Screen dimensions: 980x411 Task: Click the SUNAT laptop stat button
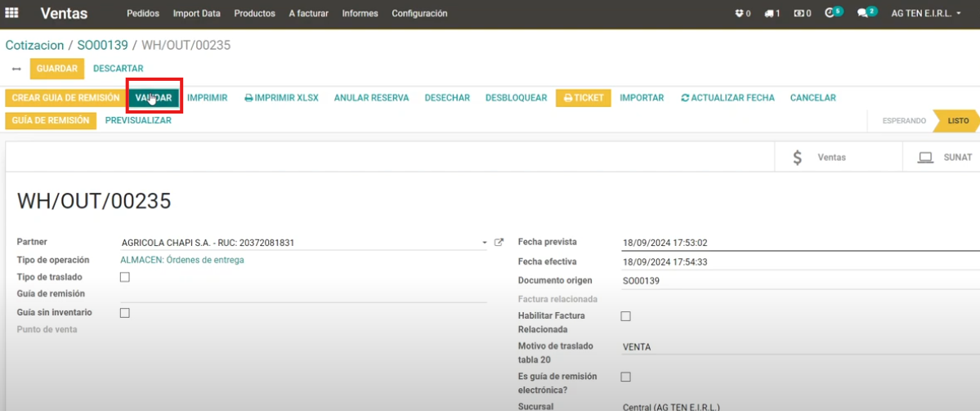[945, 157]
